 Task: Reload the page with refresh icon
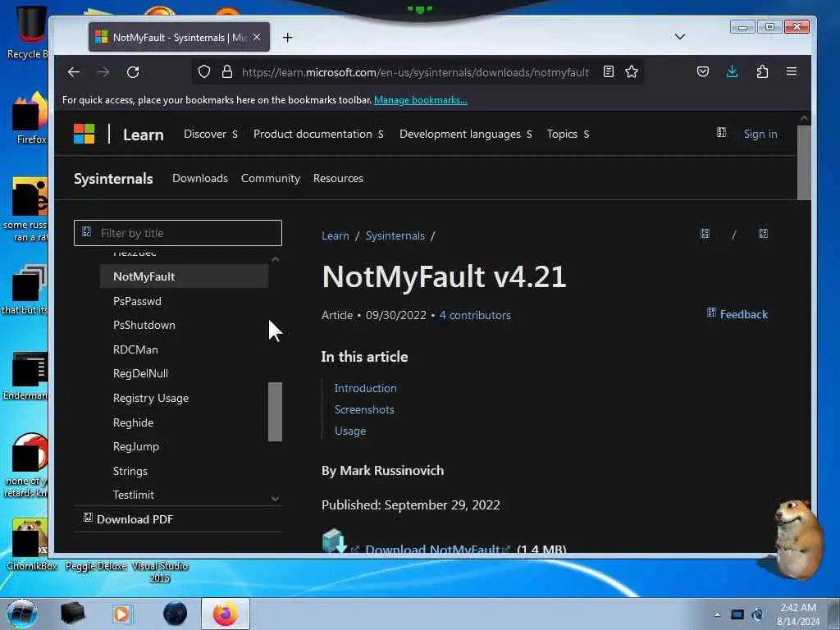tap(133, 72)
